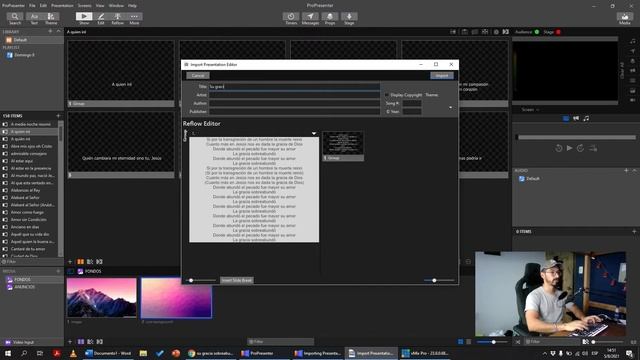
Task: Open the Screen dropdown under preview
Action: [531, 109]
